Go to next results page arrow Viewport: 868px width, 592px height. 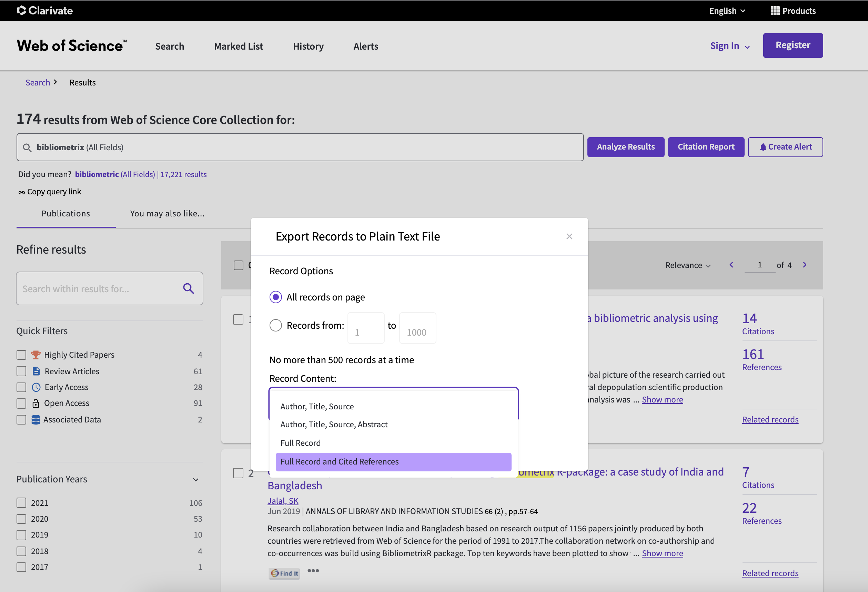(x=805, y=265)
